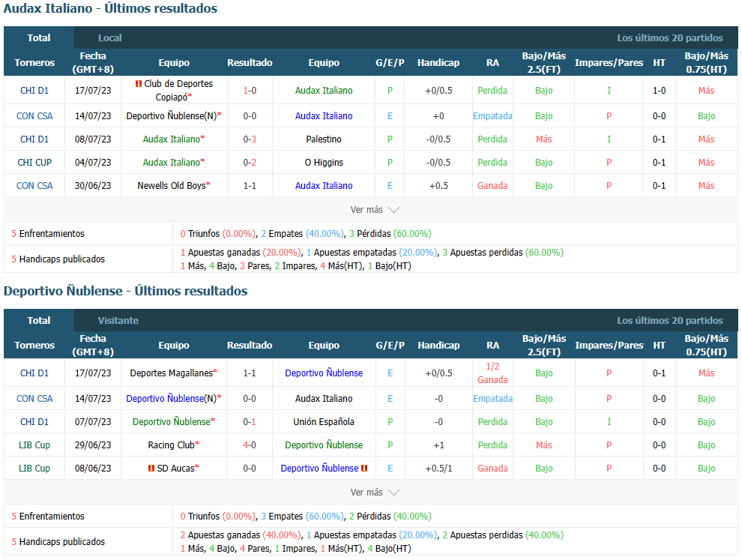The height and width of the screenshot is (560, 742).
Task: Click the Audax Italiano - Últimos resultados heading
Action: pos(110,8)
